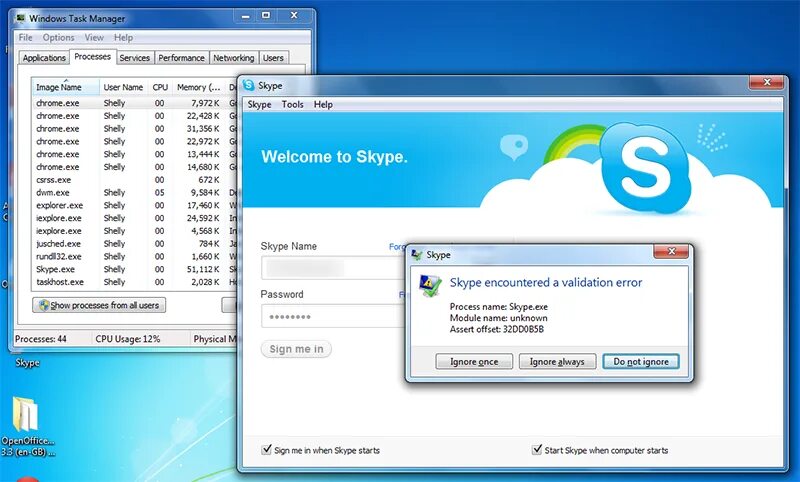Open View menu in Task Manager
The image size is (800, 482).
(94, 38)
